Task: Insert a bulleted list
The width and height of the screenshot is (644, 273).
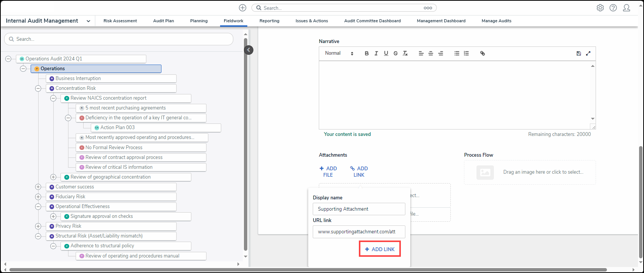Action: coord(456,54)
